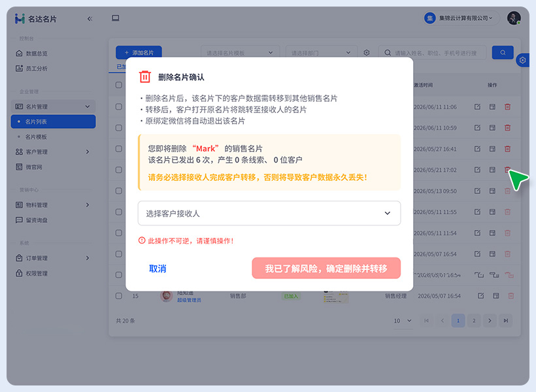Click 取消 to cancel the deletion
Viewport: 536px width, 392px height.
click(158, 269)
